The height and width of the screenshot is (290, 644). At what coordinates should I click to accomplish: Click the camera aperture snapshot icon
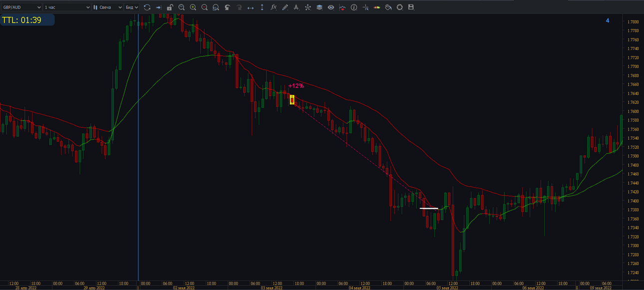pos(400,7)
